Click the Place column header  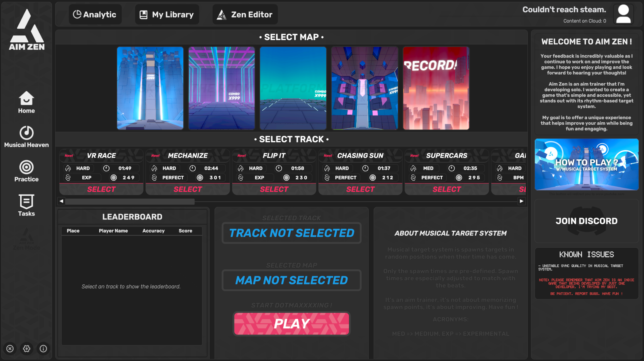pyautogui.click(x=73, y=231)
